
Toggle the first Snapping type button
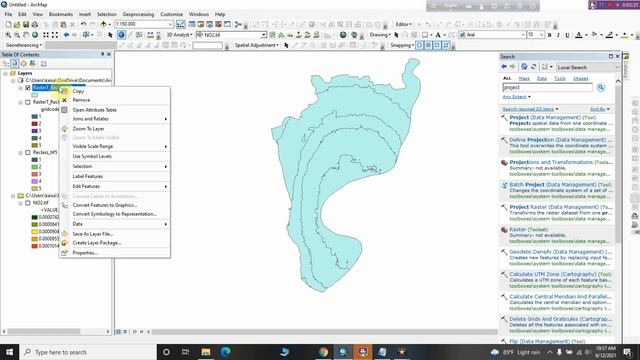419,45
